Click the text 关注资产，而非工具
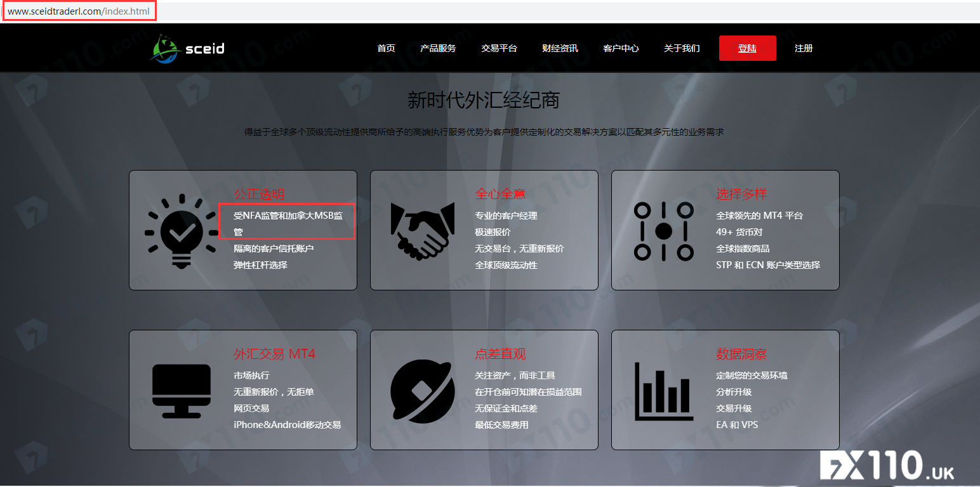This screenshot has height=487, width=980. [x=515, y=375]
